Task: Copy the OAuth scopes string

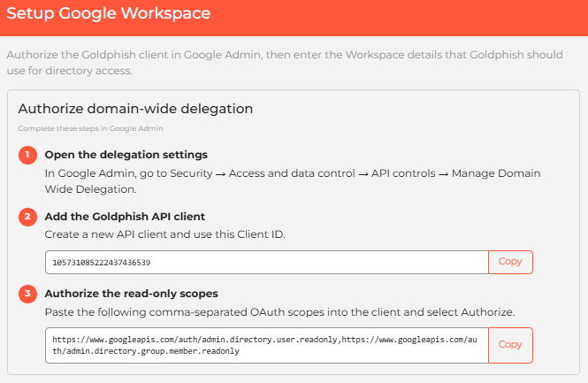Action: [x=510, y=345]
